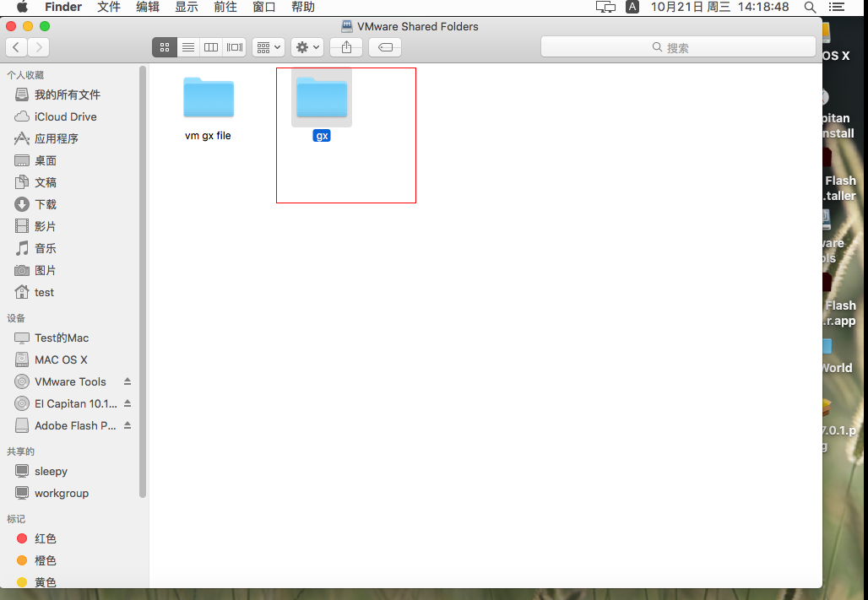The image size is (868, 600).
Task: Select the gx folder icon
Action: click(322, 97)
